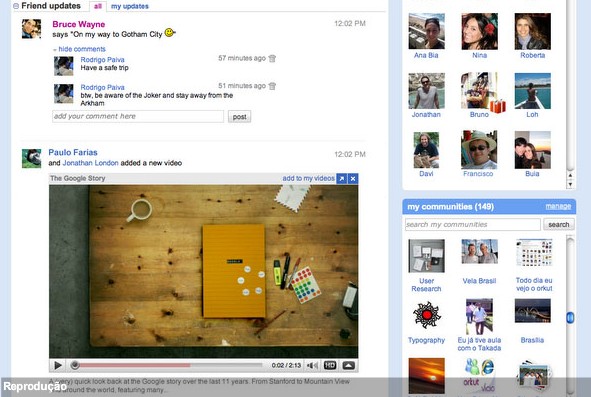The image size is (591, 397).
Task: Click the communities search button
Action: click(559, 224)
